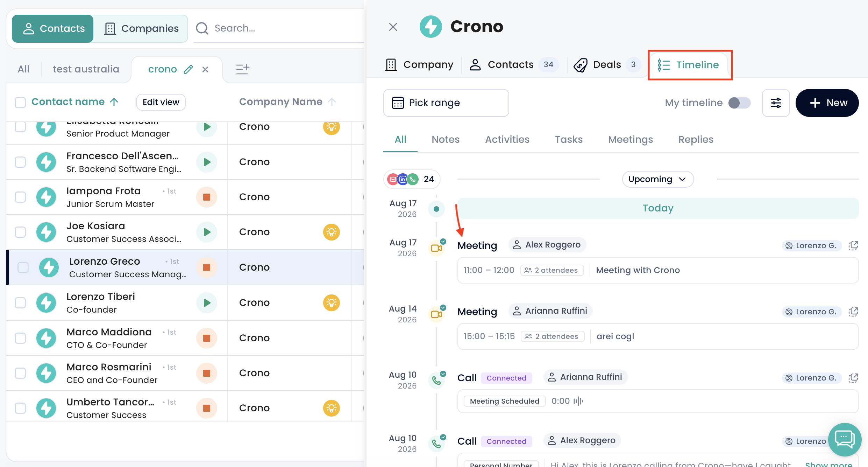This screenshot has width=868, height=467.
Task: Click the lightbulb icon in Lorenzo Tiberi row
Action: pos(332,302)
